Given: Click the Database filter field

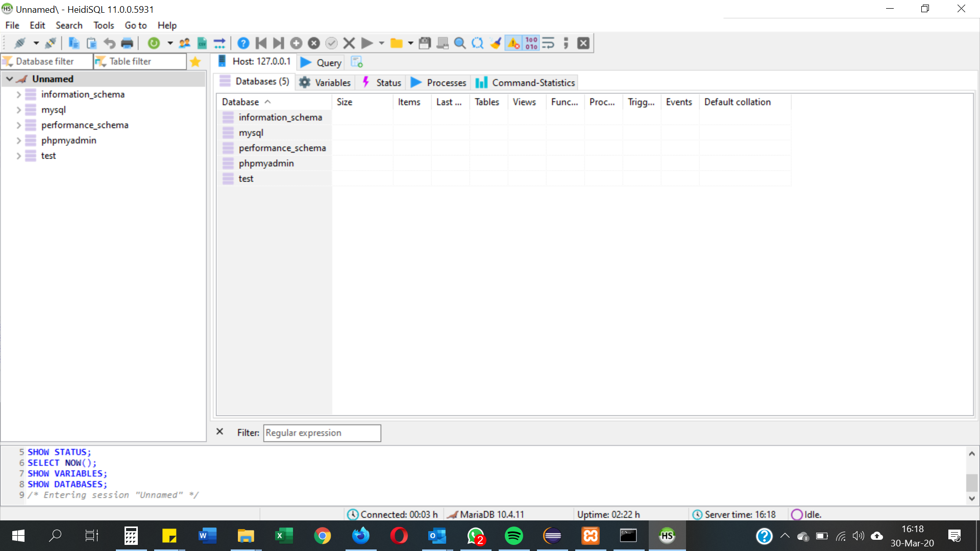Looking at the screenshot, I should coord(47,61).
